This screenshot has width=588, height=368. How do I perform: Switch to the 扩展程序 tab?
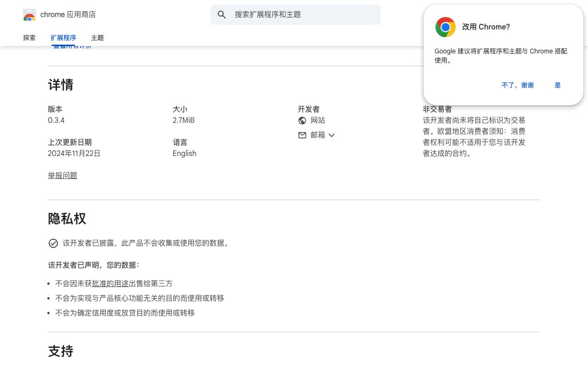63,38
